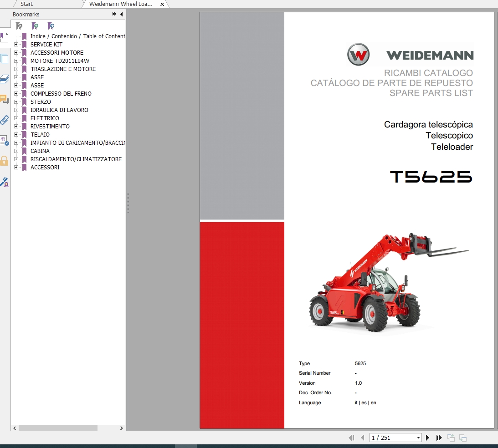Go to the next page

[x=427, y=438]
